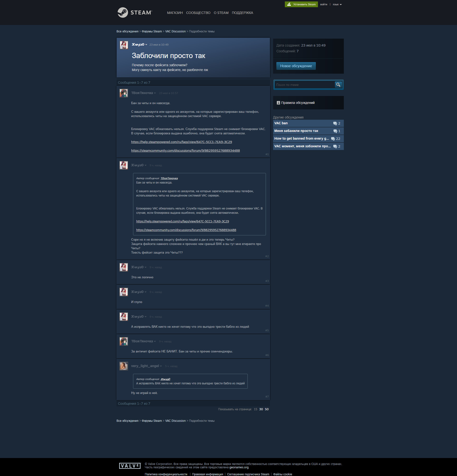Open help.steampowered.com link inside quote in post #2

pos(182,221)
